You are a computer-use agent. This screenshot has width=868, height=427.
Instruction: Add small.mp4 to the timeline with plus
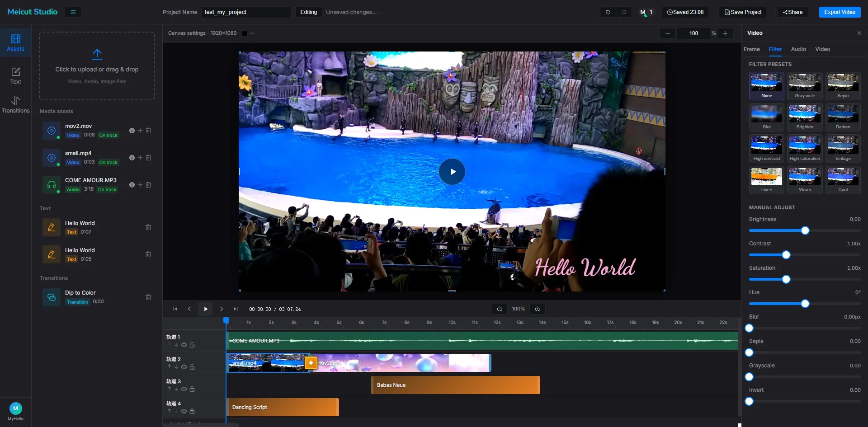[x=140, y=158]
